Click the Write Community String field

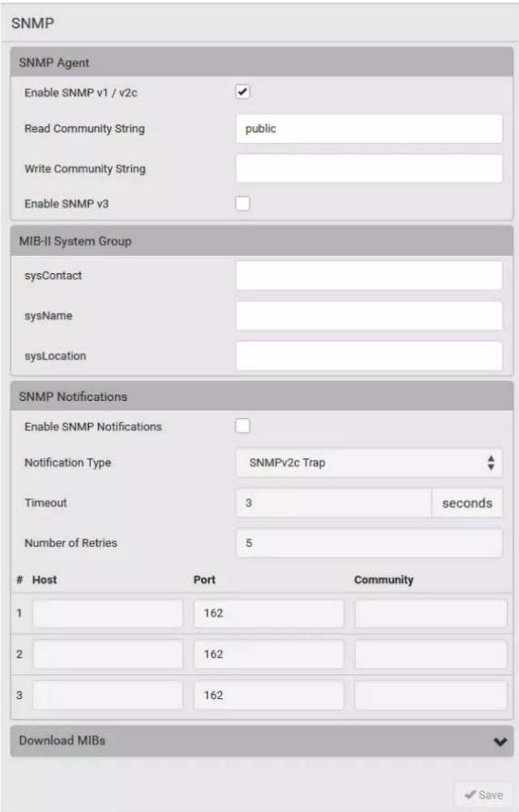369,168
